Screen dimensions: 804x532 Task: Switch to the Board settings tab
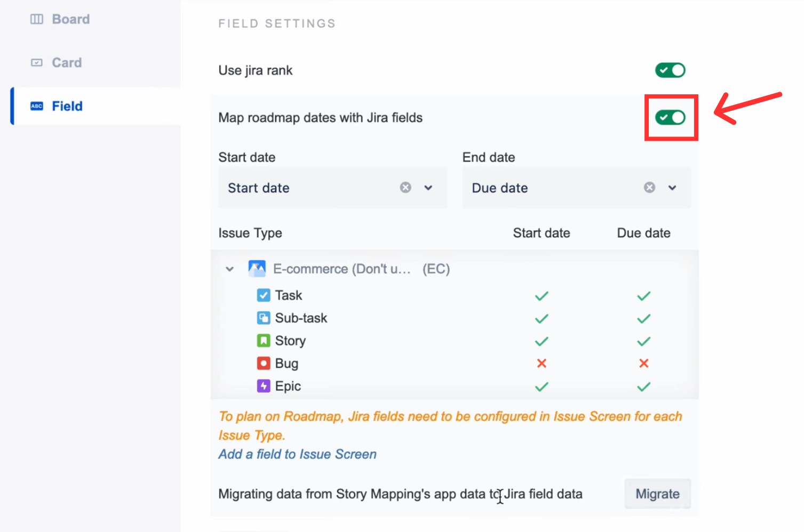(70, 20)
